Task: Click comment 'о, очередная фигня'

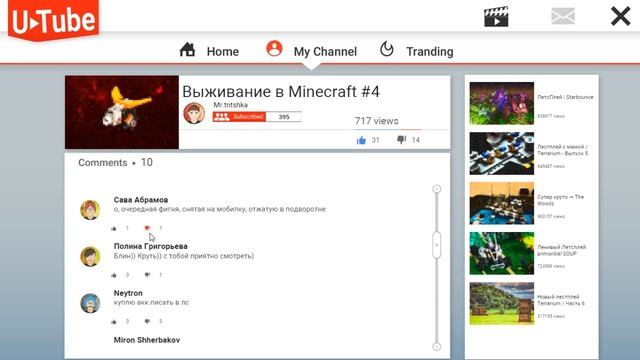Action: tap(220, 209)
